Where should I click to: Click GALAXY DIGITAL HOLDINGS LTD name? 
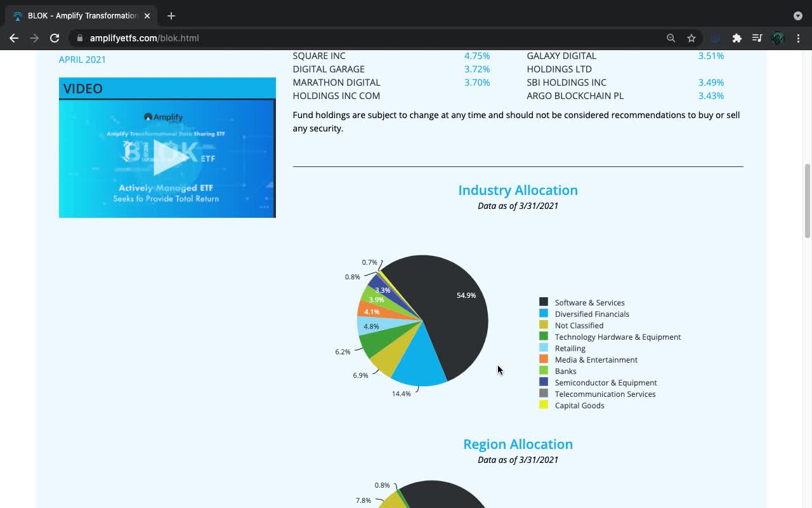pos(561,62)
